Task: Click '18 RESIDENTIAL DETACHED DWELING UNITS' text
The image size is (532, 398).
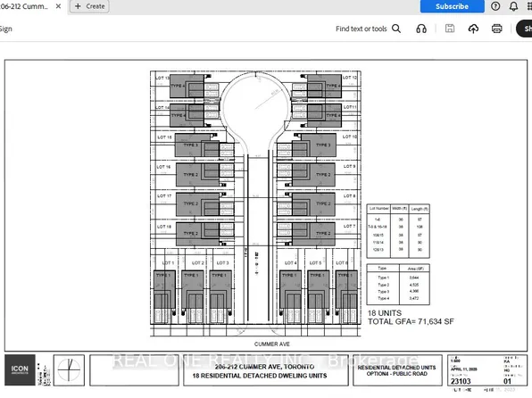Action: (260, 376)
